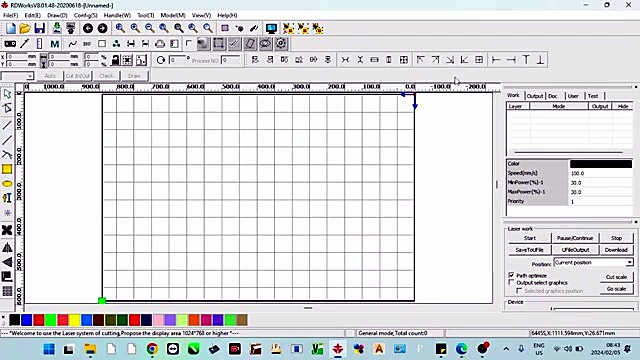Open the View menu
This screenshot has width=640, height=360.
(201, 15)
